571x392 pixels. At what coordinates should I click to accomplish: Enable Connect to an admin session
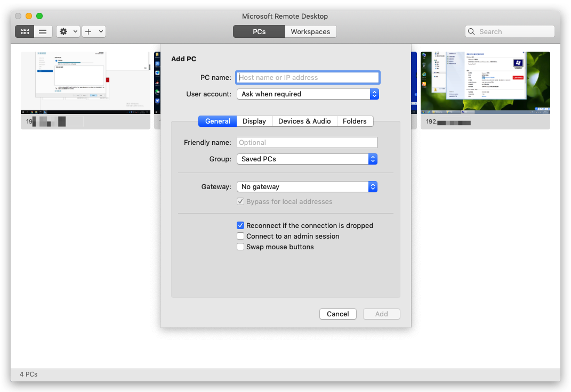240,236
